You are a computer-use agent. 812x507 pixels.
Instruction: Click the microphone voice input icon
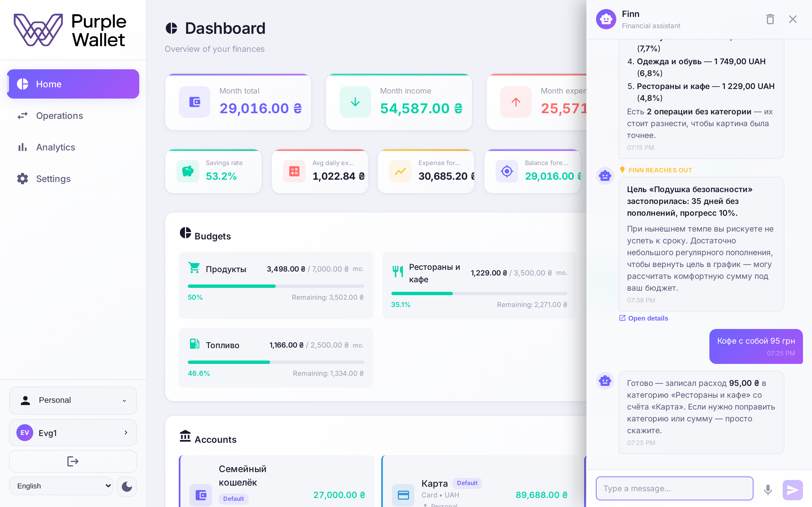[x=768, y=489]
